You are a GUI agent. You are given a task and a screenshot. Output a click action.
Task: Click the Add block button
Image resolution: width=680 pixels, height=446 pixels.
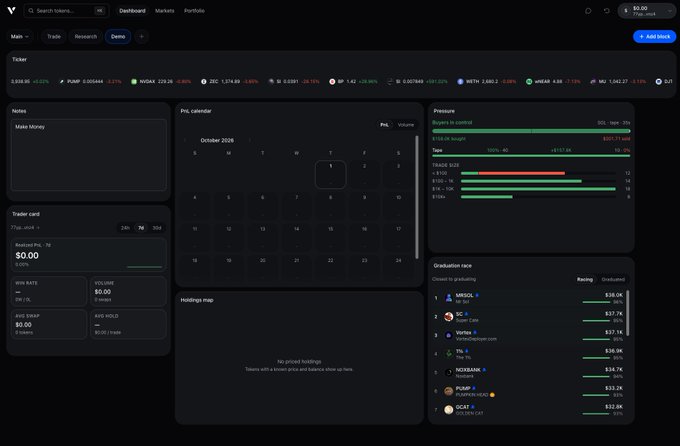click(654, 36)
